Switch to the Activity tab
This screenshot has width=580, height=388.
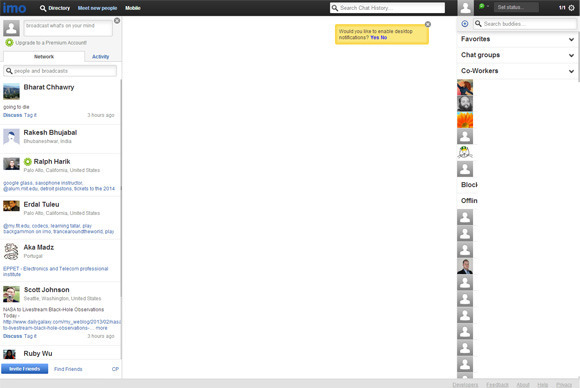[x=100, y=57]
